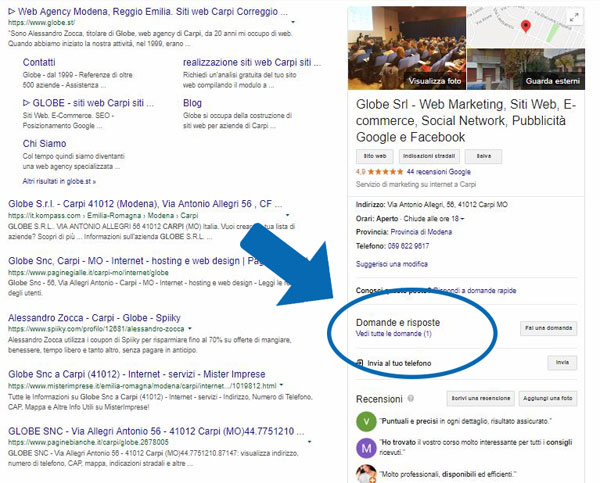This screenshot has width=600, height=483.
Task: Click the Provincia di Modena link
Action: pos(421,232)
